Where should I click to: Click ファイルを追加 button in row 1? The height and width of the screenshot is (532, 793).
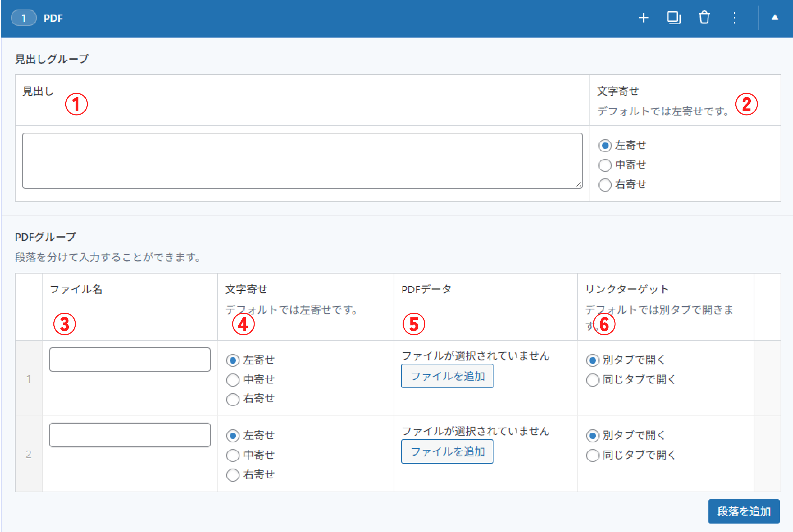[x=447, y=376]
